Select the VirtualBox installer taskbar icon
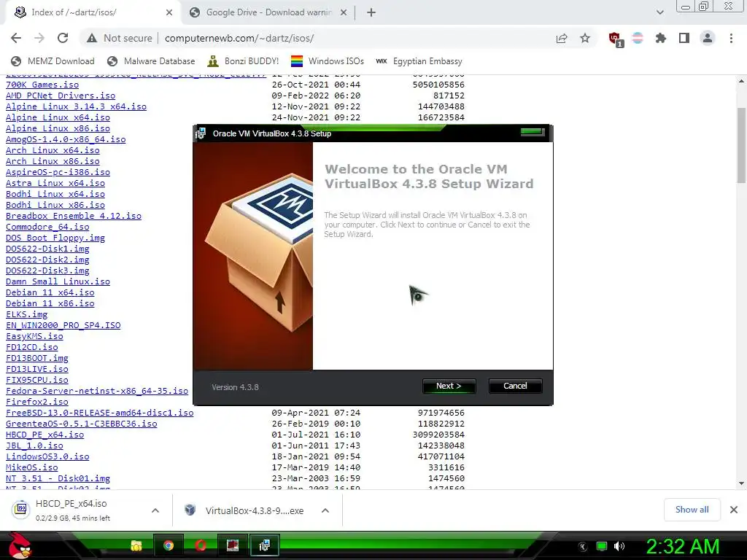This screenshot has height=560, width=747. click(x=264, y=545)
